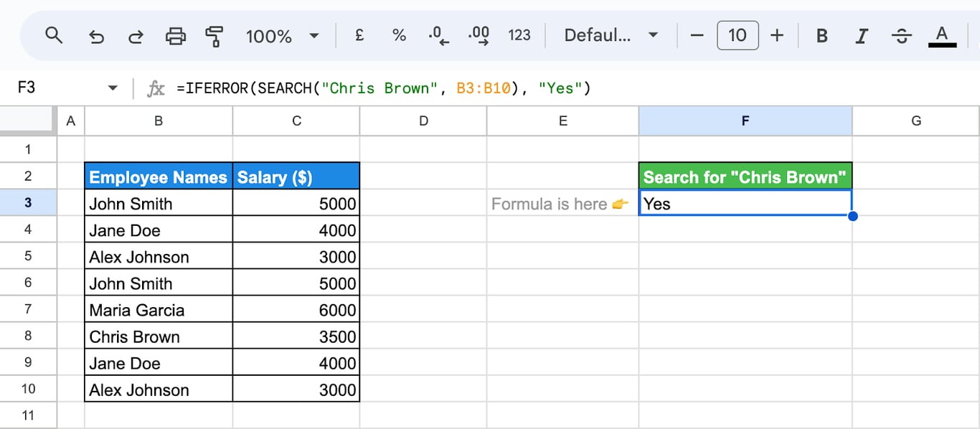This screenshot has height=429, width=980.
Task: Select salary 5000 in row 3
Action: [x=296, y=203]
